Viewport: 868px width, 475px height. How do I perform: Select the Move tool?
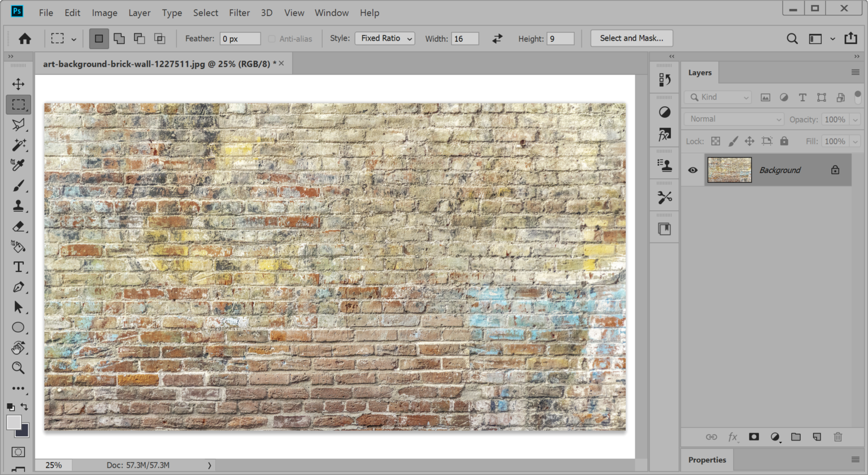click(18, 84)
